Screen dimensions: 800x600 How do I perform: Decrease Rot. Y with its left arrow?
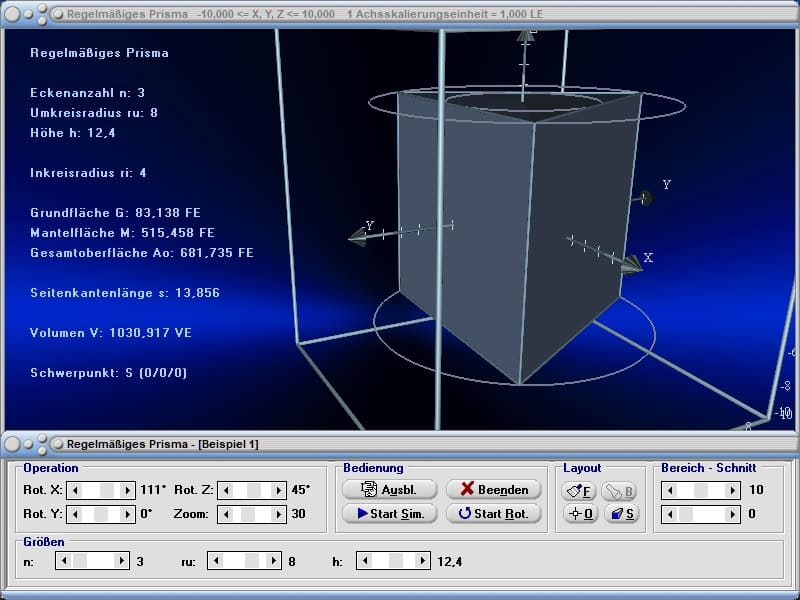75,514
